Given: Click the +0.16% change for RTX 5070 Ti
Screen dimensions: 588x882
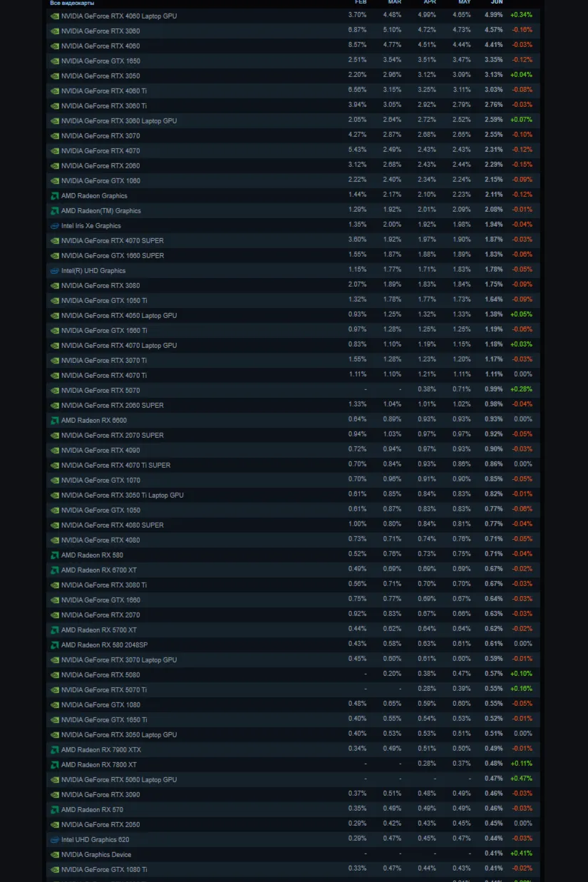Looking at the screenshot, I should point(521,689).
